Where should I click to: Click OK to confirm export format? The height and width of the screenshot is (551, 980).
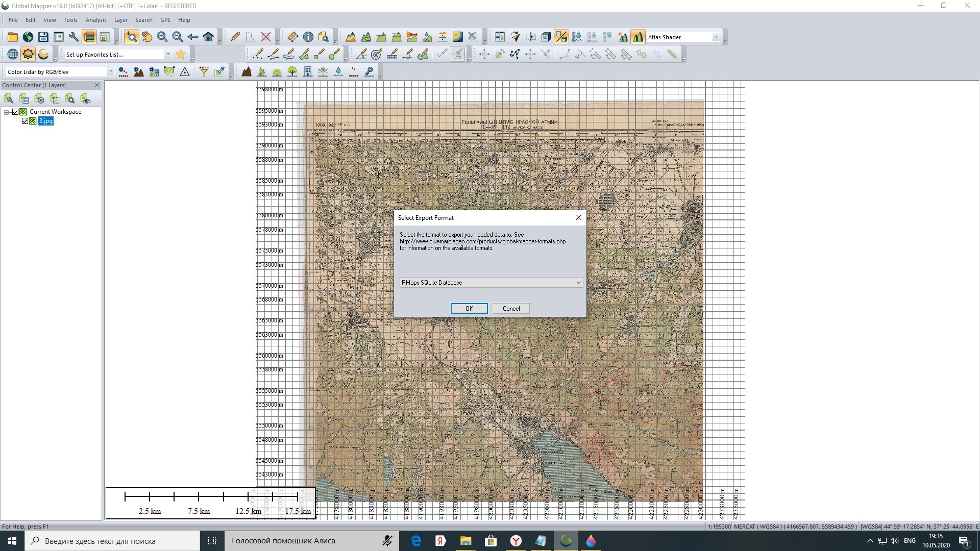tap(470, 308)
